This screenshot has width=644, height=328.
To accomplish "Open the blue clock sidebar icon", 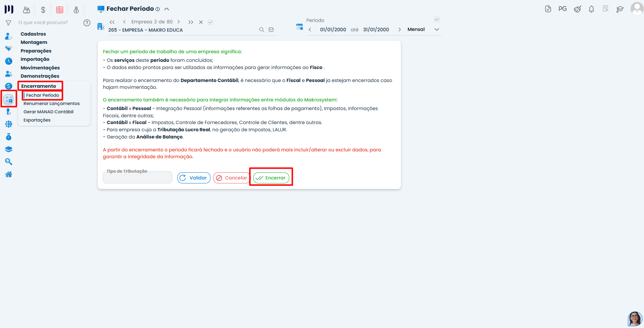I will point(9,61).
